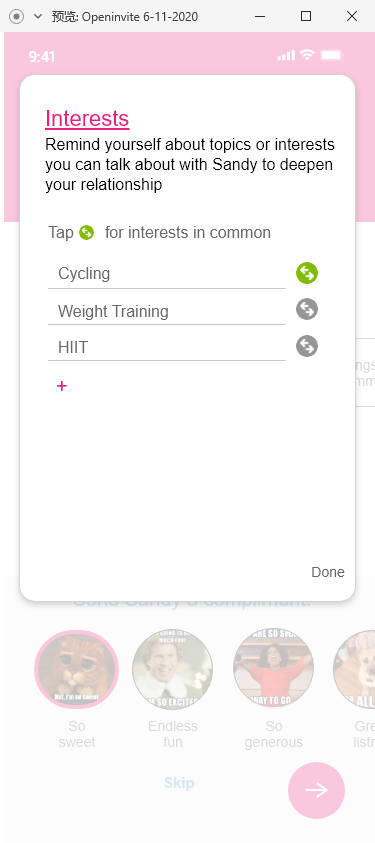Close the preview window
This screenshot has width=375, height=843.
pos(352,16)
